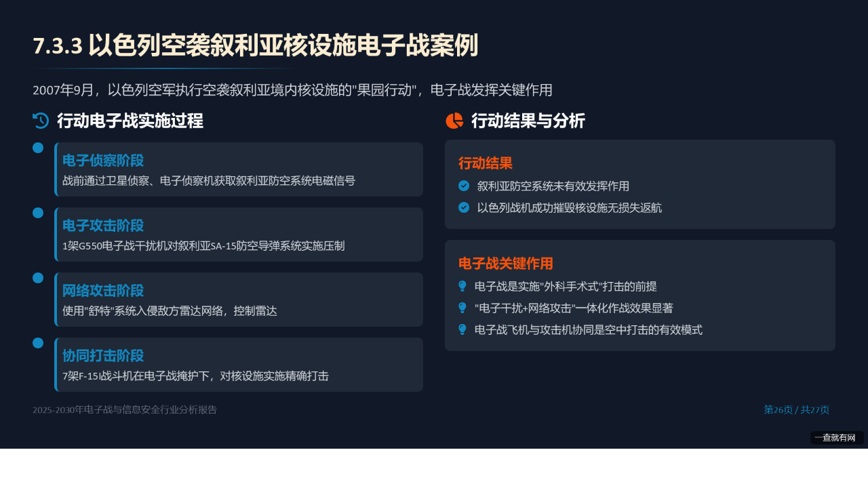This screenshot has width=868, height=488.
Task: Select the timeline dot for 网络攻击阶段
Action: click(x=38, y=278)
